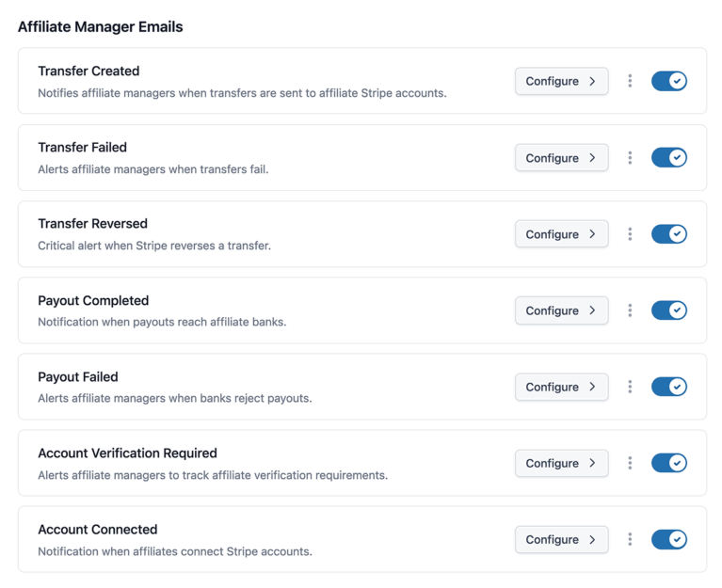
Task: Select the Transfer Reversed title text
Action: pos(92,224)
